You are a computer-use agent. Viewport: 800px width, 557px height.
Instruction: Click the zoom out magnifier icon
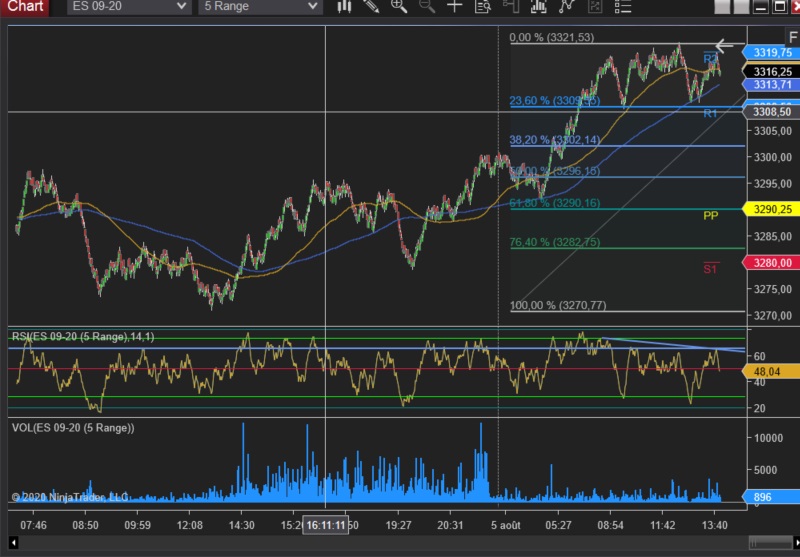point(427,6)
